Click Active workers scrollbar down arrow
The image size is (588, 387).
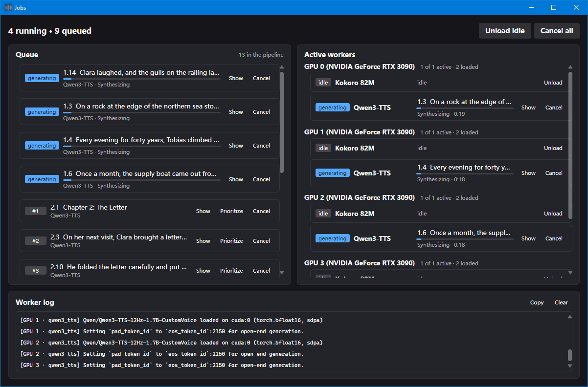pos(570,273)
